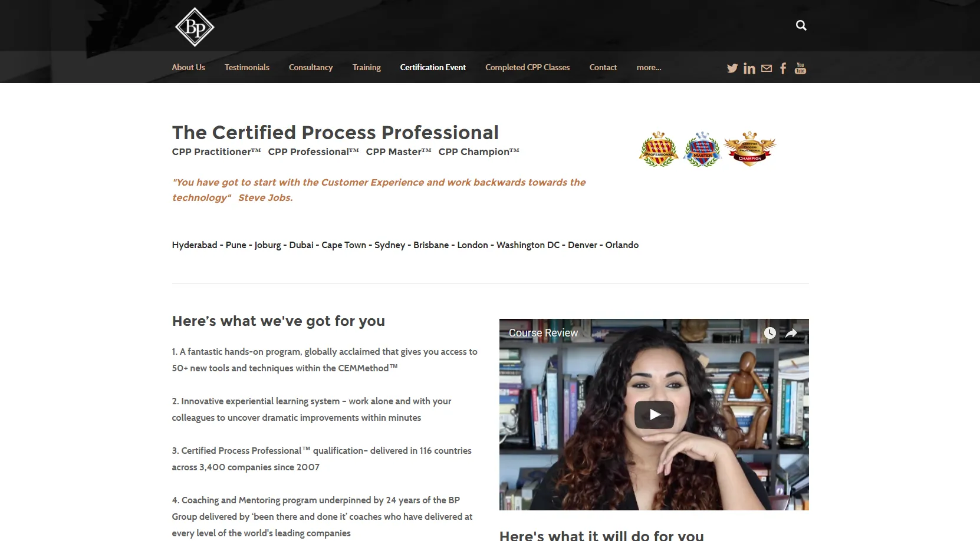Screen dimensions: 980x541
Task: Click the Here's what we've got for you heading
Action: click(x=278, y=321)
